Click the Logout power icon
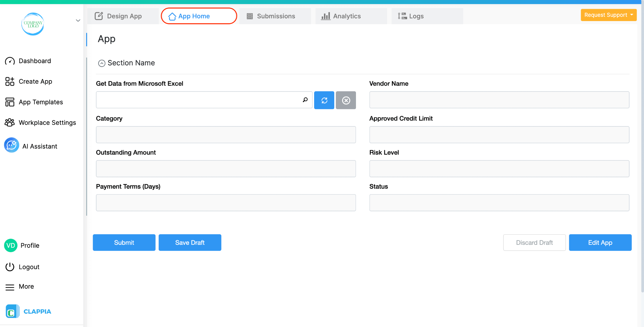The width and height of the screenshot is (644, 327). click(x=10, y=267)
